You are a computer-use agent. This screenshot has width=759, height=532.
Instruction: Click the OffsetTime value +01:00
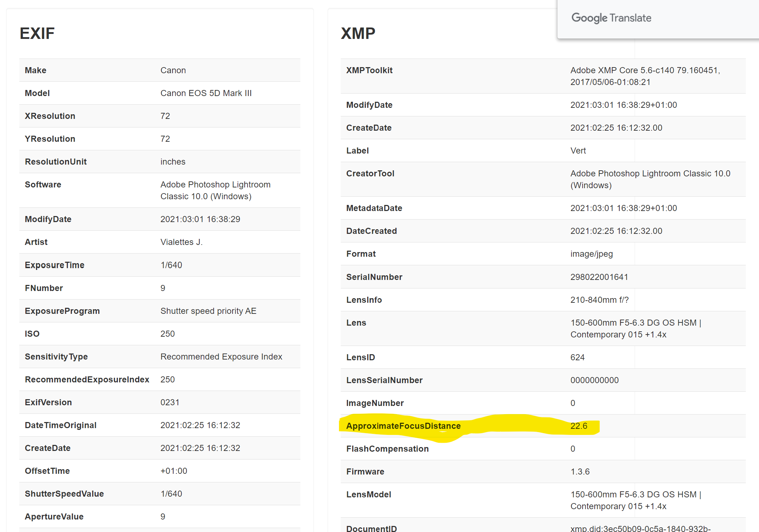(x=174, y=471)
